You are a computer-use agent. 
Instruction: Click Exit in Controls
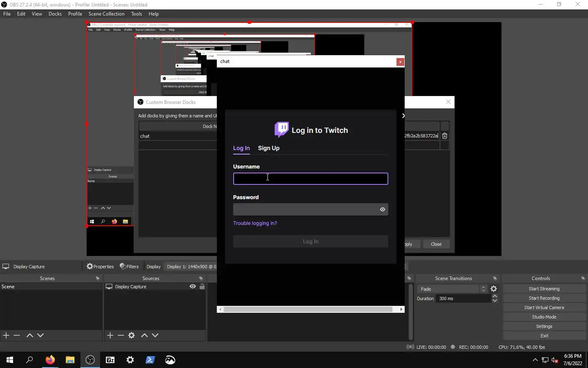pos(544,336)
